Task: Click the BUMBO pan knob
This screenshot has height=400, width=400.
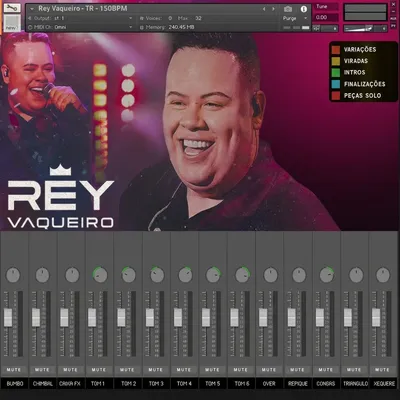Action: point(13,275)
